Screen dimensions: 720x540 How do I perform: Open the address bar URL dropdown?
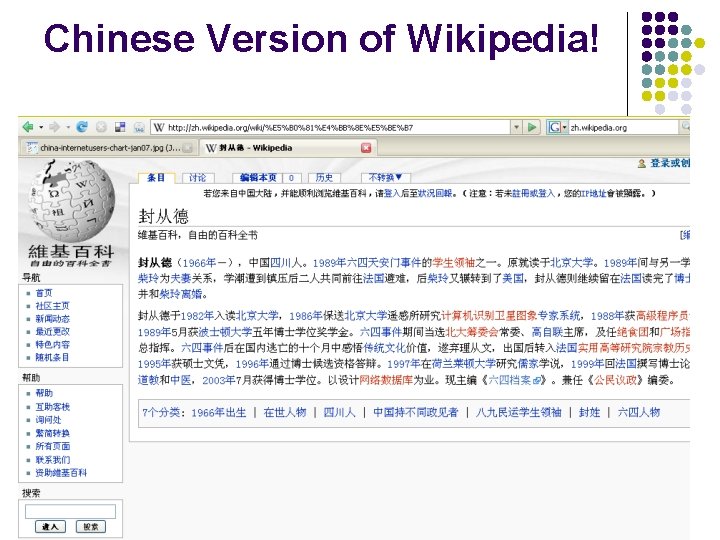coord(517,127)
